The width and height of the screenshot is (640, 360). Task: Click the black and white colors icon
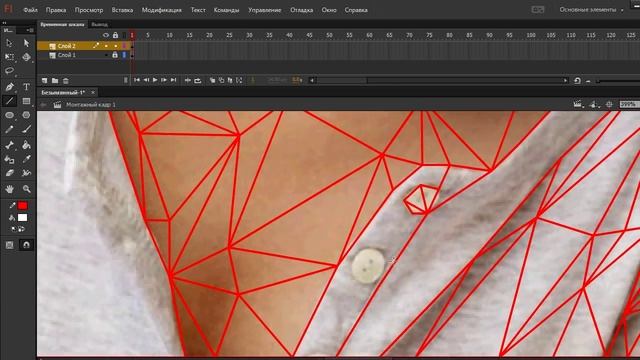tap(13, 229)
